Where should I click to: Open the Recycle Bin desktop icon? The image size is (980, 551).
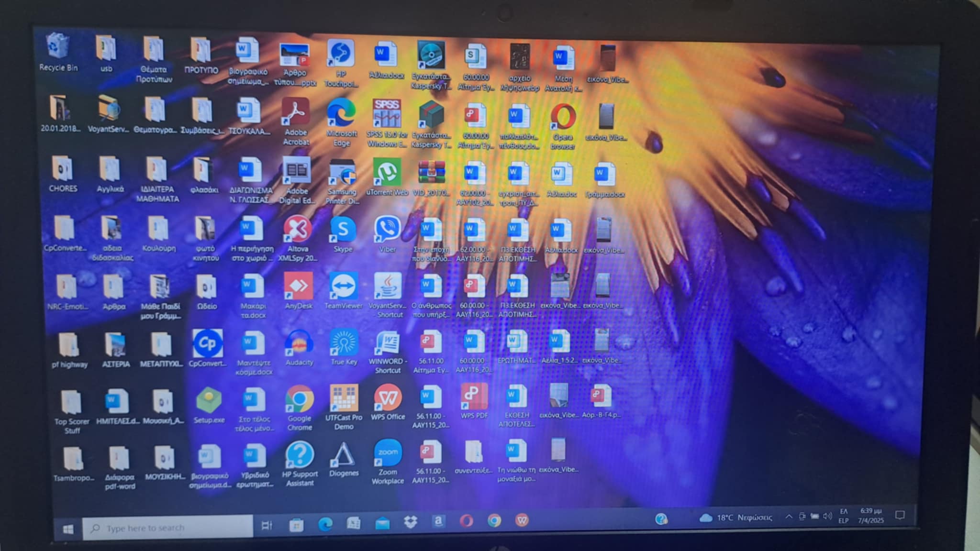pyautogui.click(x=58, y=52)
